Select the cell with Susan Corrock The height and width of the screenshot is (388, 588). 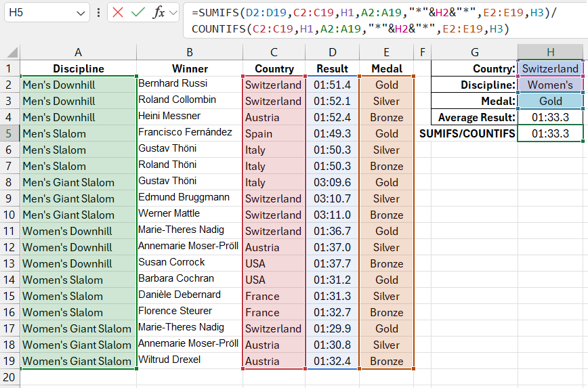click(x=190, y=263)
